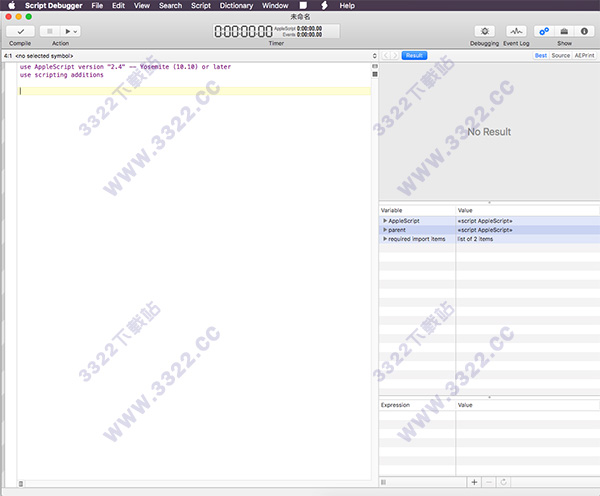Viewport: 600px width, 496px height.
Task: Add a new expression with plus button
Action: tap(474, 482)
